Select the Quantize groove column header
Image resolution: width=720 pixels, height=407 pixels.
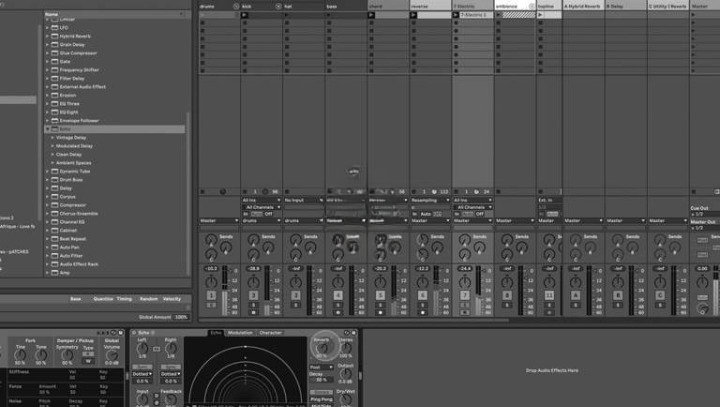[103, 299]
